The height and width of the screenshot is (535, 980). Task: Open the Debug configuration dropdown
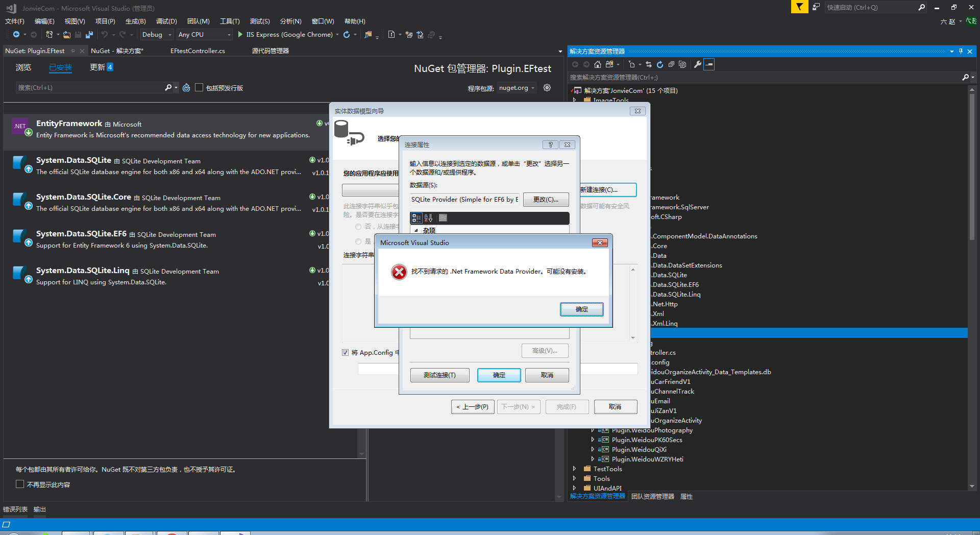(156, 35)
